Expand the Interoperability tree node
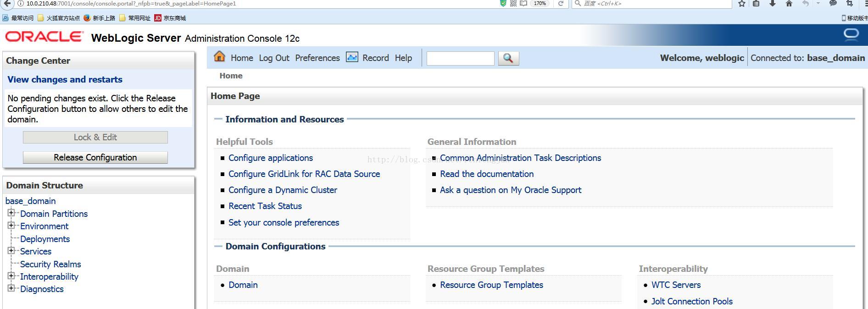This screenshot has height=309, width=868. [x=11, y=276]
